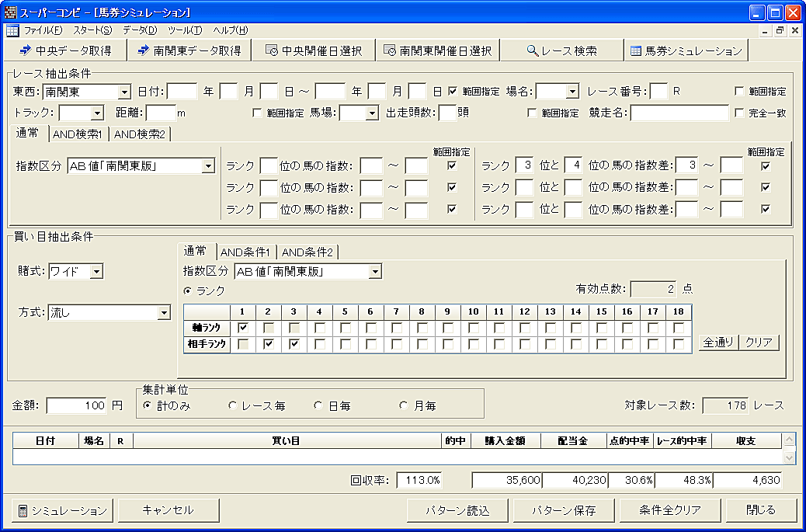
Task: Toggle the レース番号 範囲指定 checkbox
Action: pyautogui.click(x=739, y=92)
